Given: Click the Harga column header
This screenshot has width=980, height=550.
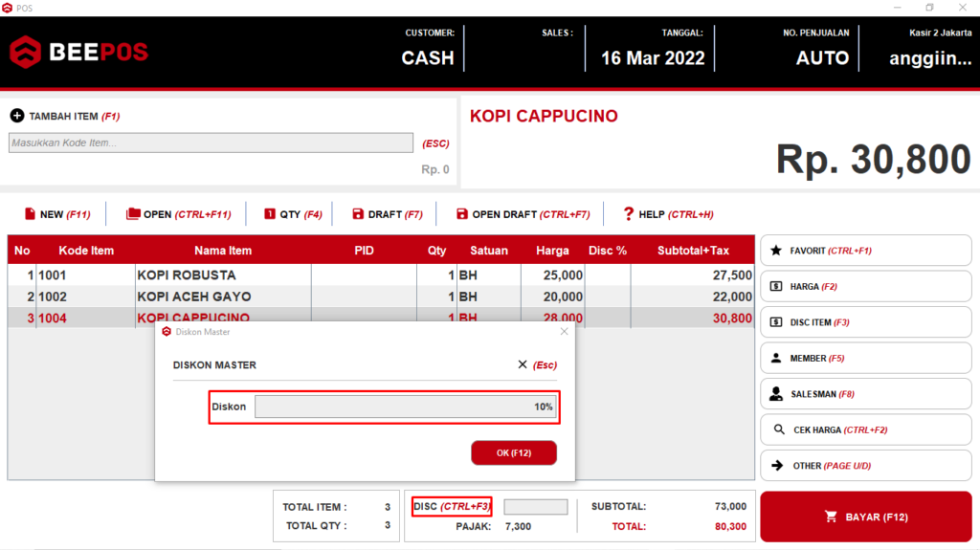Looking at the screenshot, I should [552, 251].
